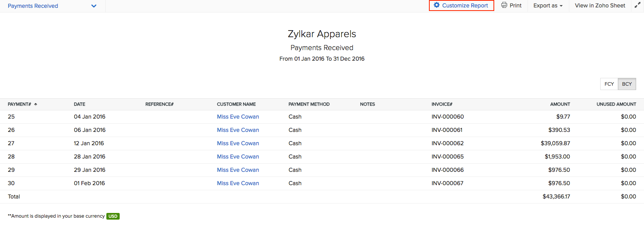Click the Customize Report gear icon
Image resolution: width=644 pixels, height=229 pixels.
coord(437,5)
